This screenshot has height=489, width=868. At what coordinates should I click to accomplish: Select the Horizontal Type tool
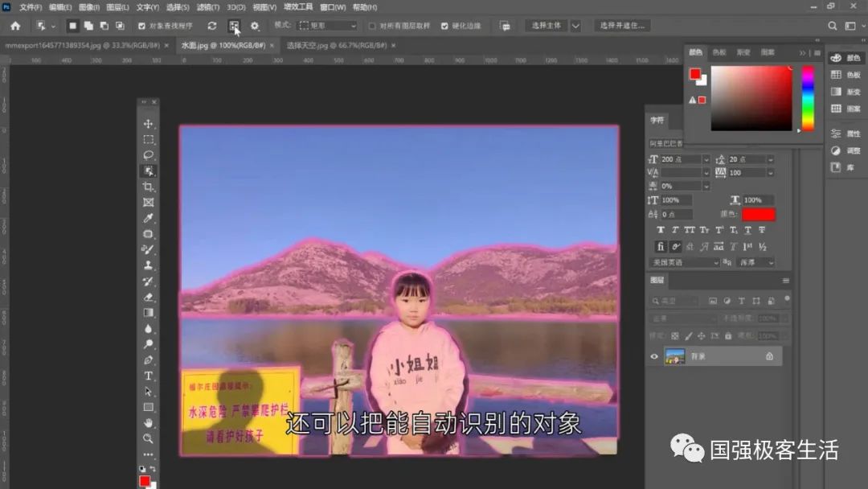point(148,376)
